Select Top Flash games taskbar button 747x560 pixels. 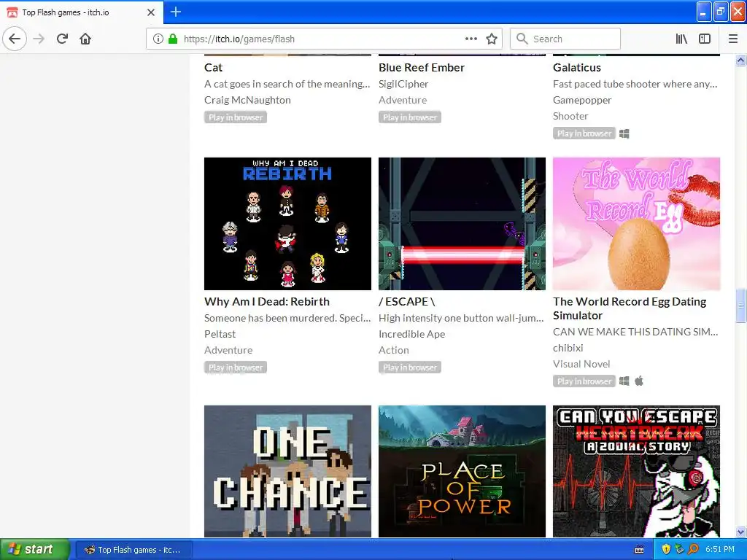(x=134, y=550)
